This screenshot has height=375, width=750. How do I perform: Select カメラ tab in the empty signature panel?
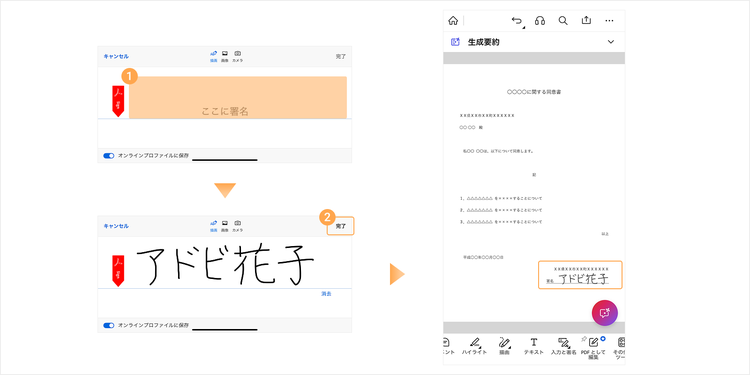[237, 57]
